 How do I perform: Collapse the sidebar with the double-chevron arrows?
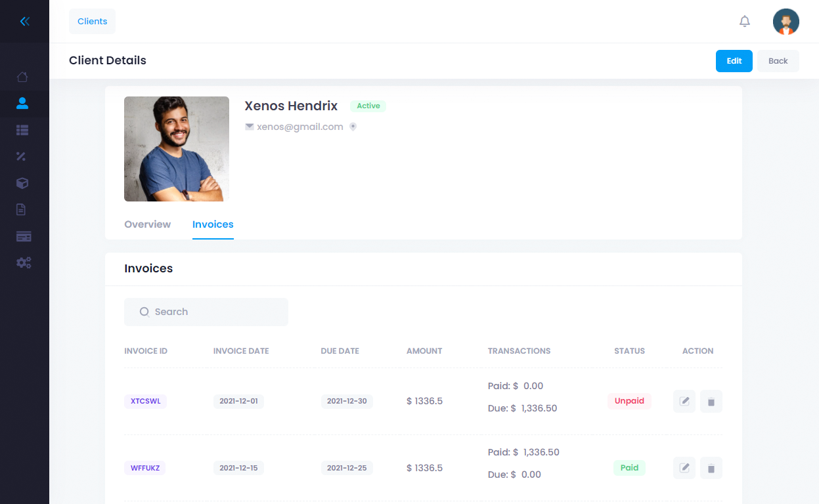click(25, 21)
